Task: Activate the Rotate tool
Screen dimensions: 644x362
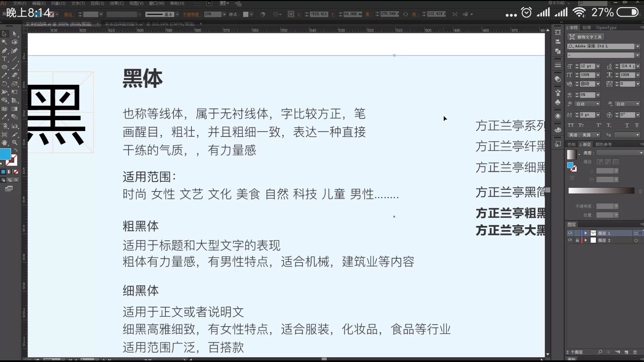Action: pyautogui.click(x=4, y=84)
